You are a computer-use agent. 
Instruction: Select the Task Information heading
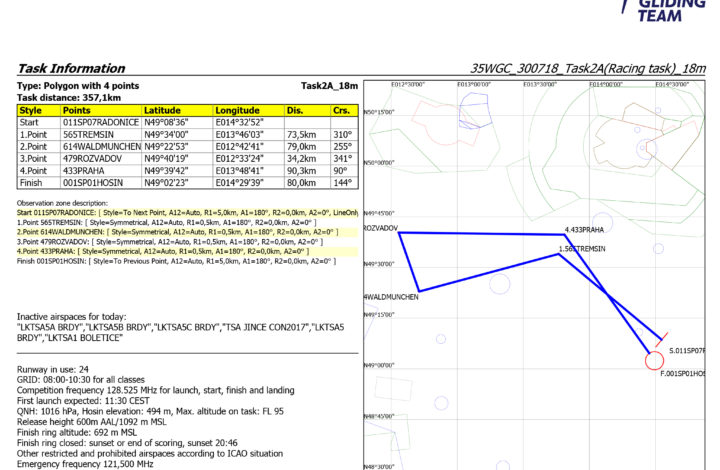71,69
